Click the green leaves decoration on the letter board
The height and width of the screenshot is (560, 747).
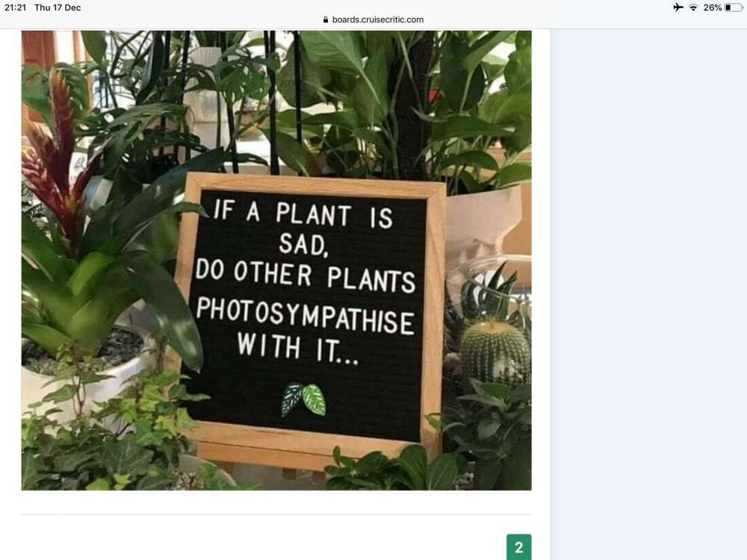(303, 399)
